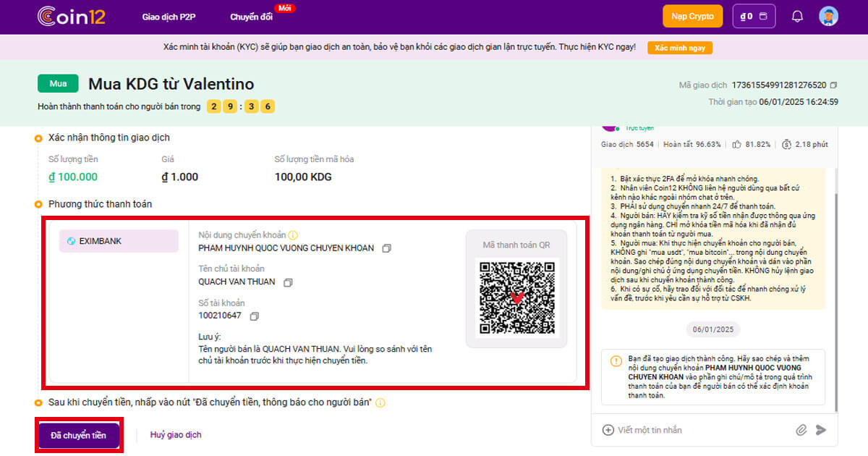868x456 pixels.
Task: Open the notification bell
Action: [x=797, y=16]
